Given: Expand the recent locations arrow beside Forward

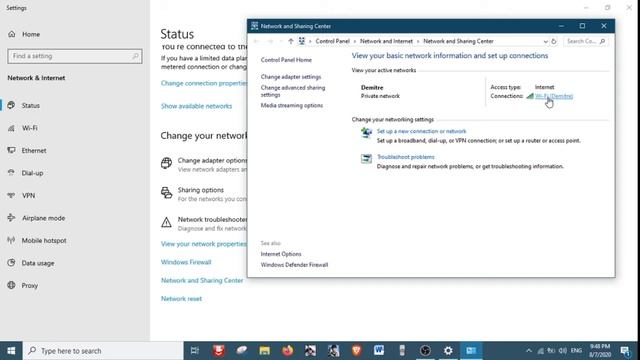Looking at the screenshot, I should tap(281, 41).
